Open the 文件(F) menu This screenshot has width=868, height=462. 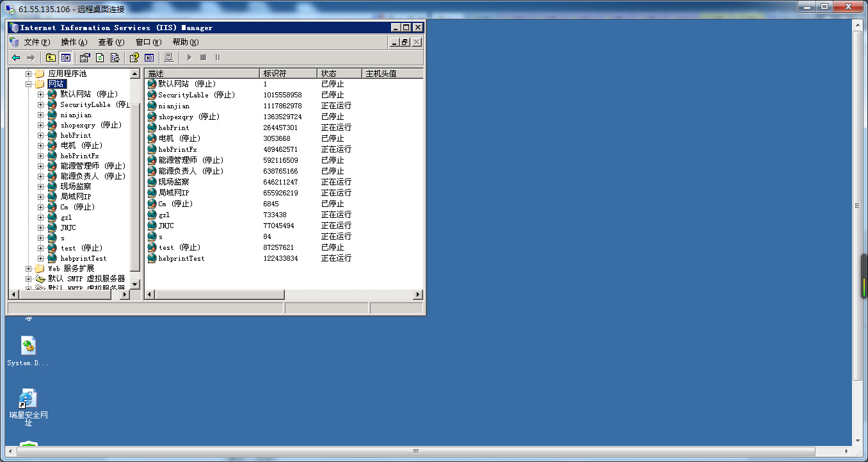(x=36, y=42)
